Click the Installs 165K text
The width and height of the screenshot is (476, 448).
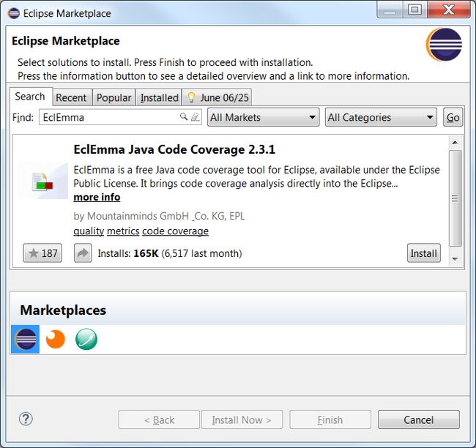point(170,253)
